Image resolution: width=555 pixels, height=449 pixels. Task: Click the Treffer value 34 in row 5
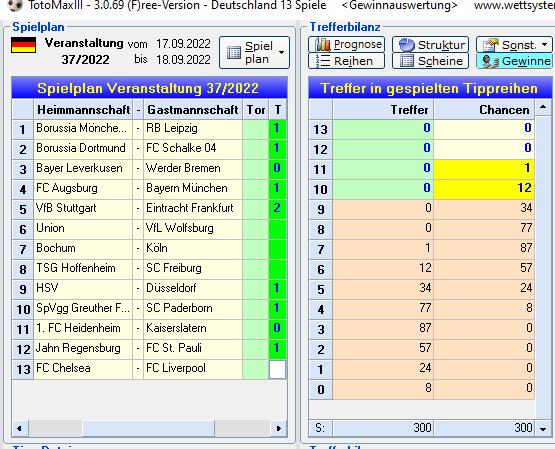[384, 289]
